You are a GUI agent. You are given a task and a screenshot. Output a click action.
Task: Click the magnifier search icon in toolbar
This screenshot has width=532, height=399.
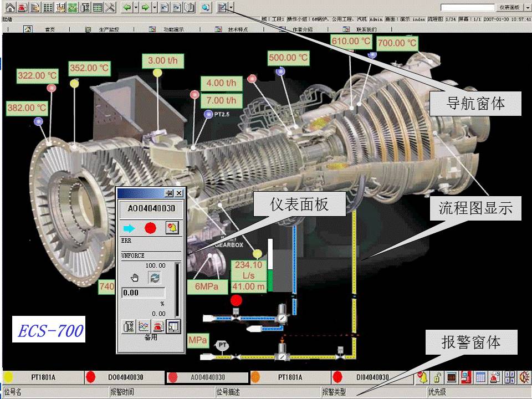pos(205,8)
